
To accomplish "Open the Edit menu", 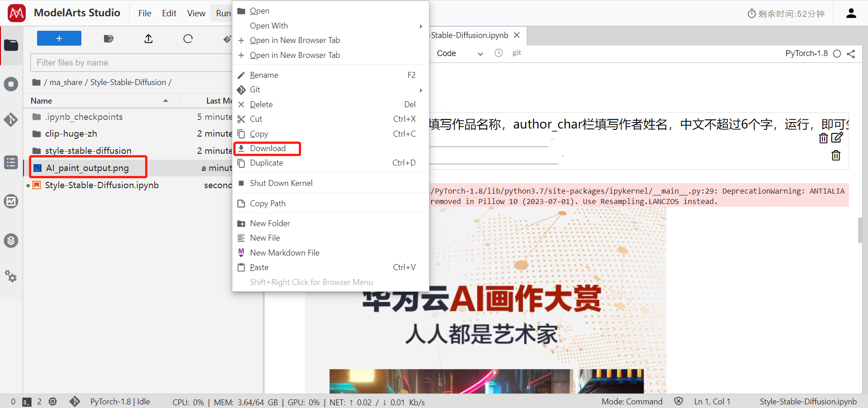I will (x=169, y=13).
